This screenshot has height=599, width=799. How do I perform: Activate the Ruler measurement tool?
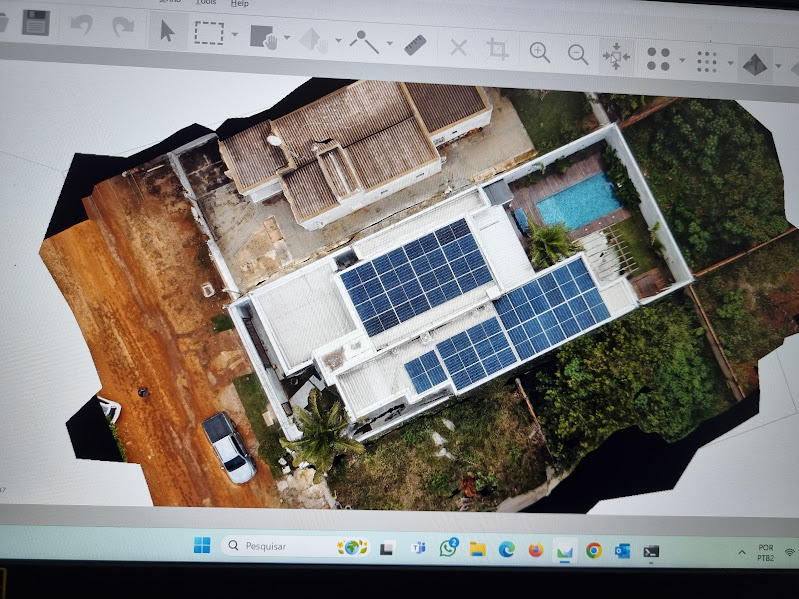pyautogui.click(x=415, y=44)
